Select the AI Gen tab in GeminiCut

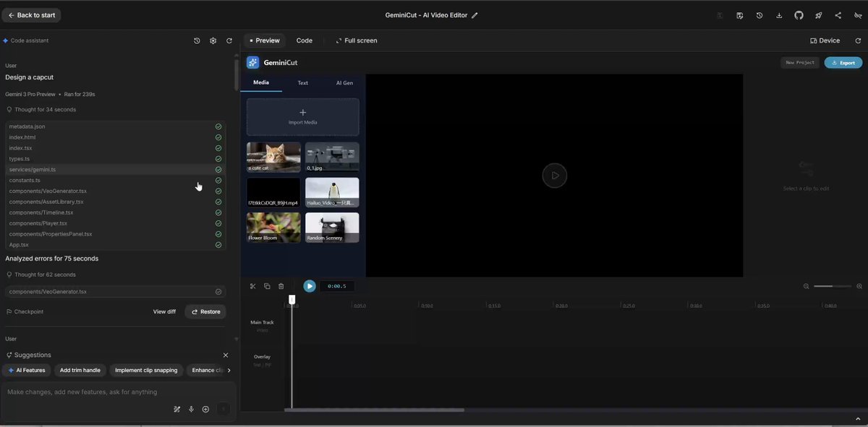coord(344,82)
